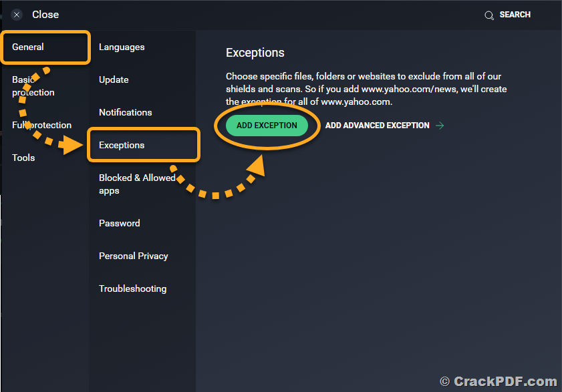
Task: Open the Tools settings category
Action: tap(23, 158)
